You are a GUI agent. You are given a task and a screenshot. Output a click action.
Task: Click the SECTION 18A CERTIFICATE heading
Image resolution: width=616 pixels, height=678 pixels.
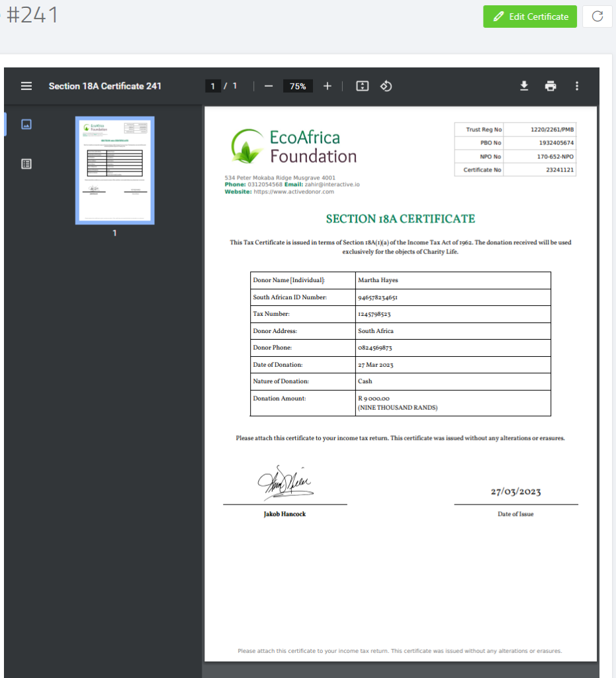400,218
